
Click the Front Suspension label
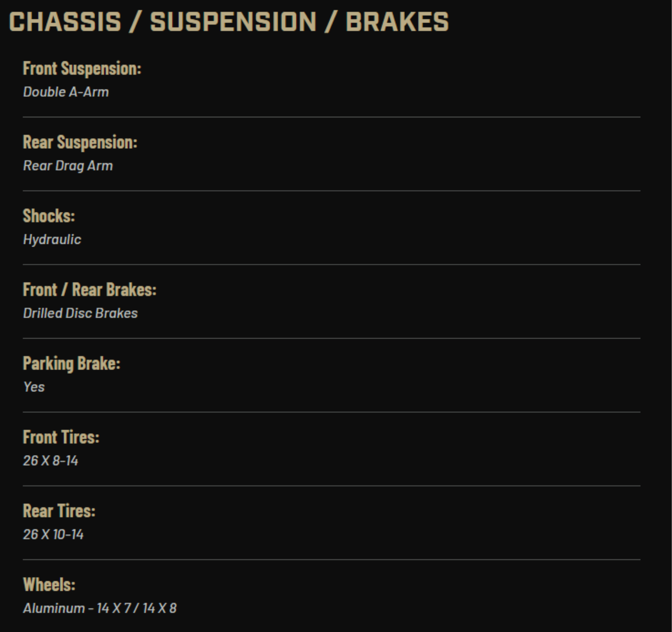[x=82, y=69]
